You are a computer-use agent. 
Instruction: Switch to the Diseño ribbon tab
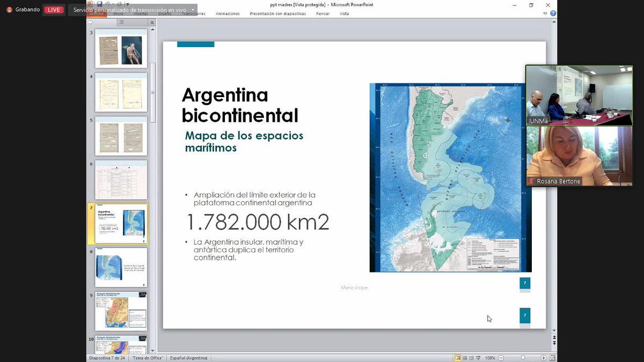tap(165, 13)
